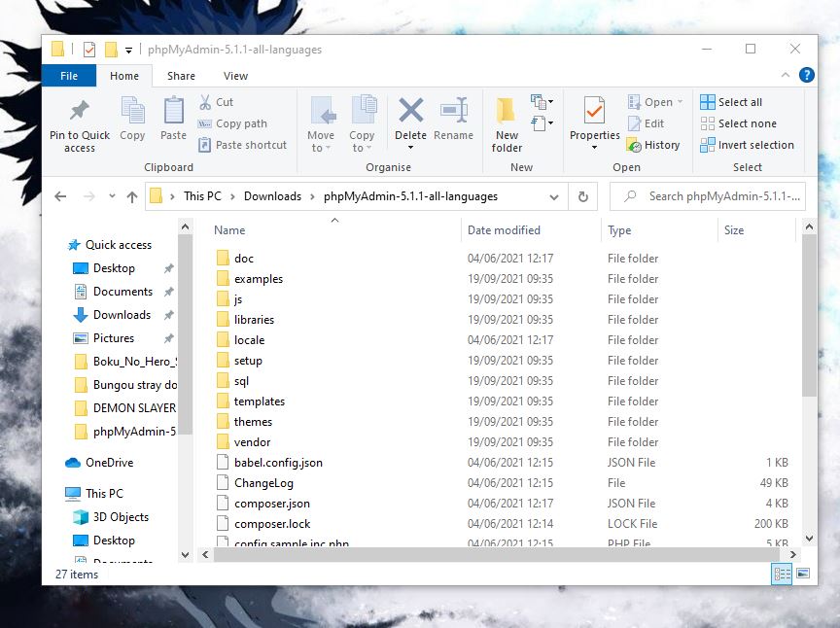Viewport: 840px width, 628px height.
Task: Click the Delete X icon in ribbon
Action: (410, 111)
